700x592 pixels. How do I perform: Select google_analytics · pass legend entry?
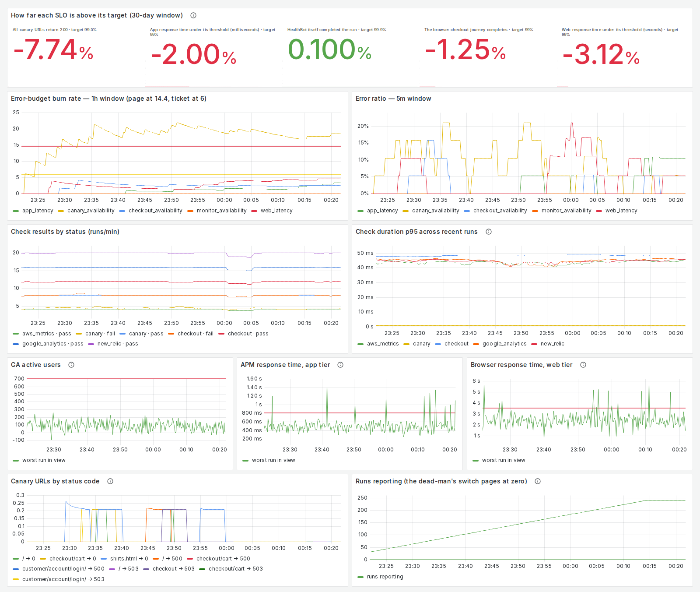52,344
